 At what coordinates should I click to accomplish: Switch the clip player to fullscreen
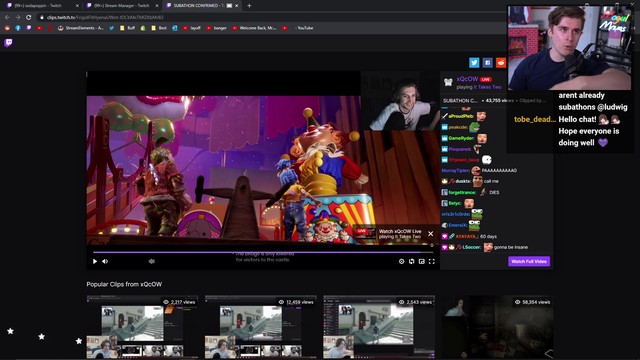pos(432,261)
